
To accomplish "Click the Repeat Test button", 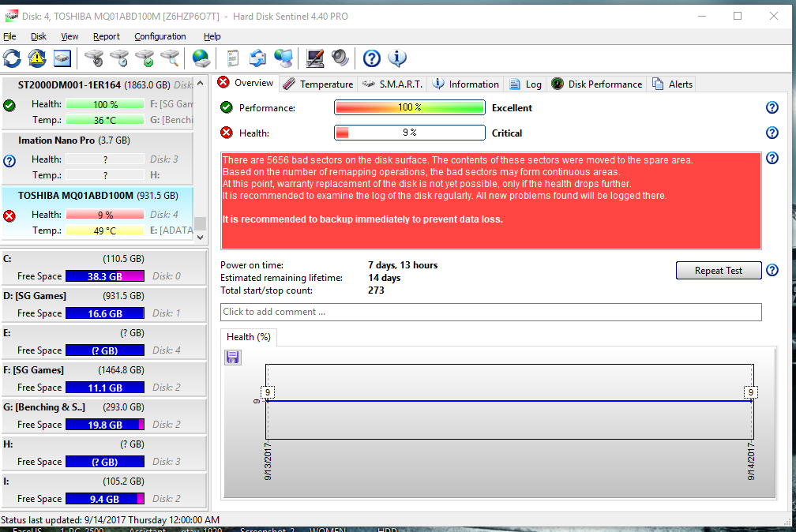I will (x=719, y=271).
